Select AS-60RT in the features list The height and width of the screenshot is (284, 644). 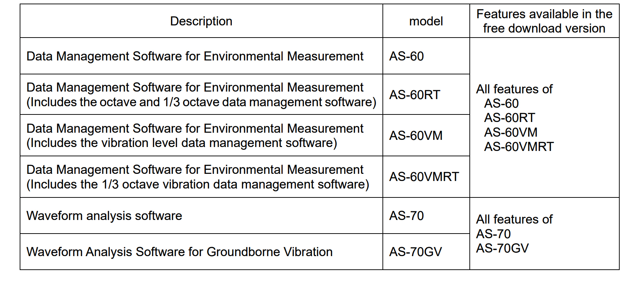(509, 118)
